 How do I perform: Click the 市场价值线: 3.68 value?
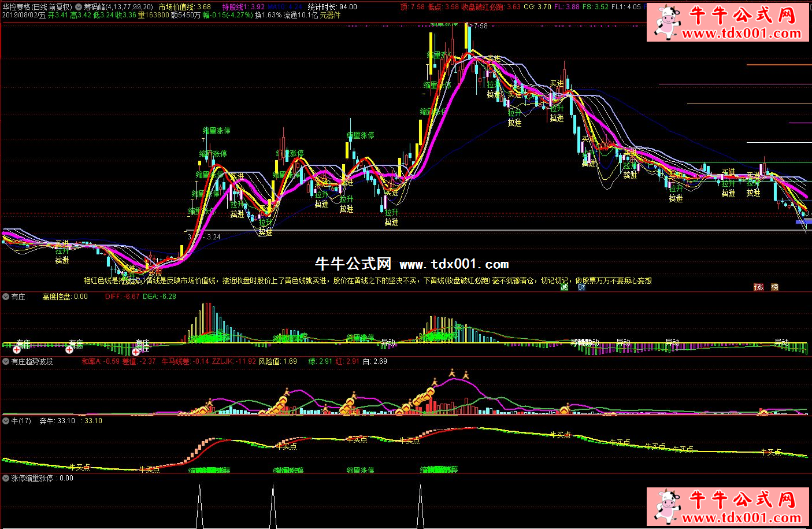point(184,7)
